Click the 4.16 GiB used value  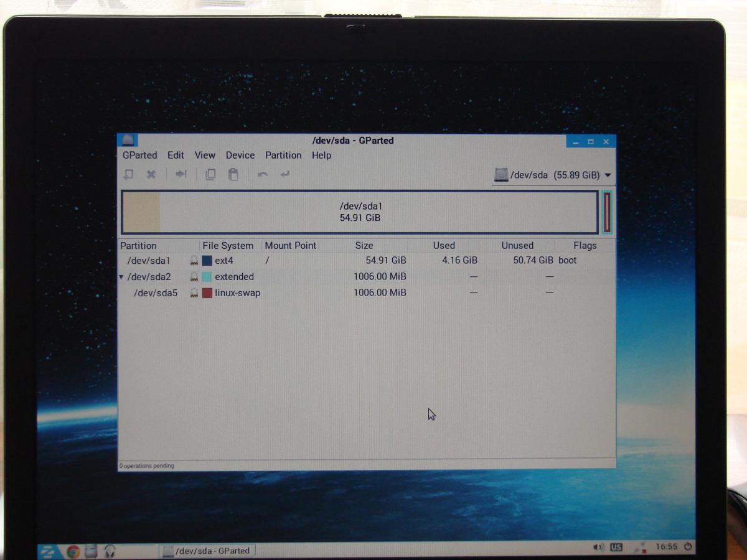(x=460, y=261)
